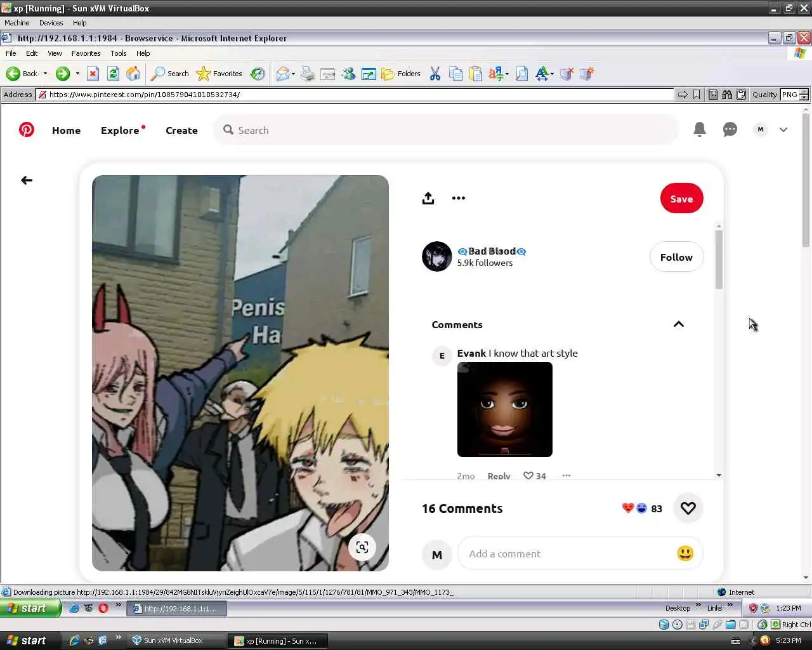Open the image attached to Evank's comment

[505, 409]
